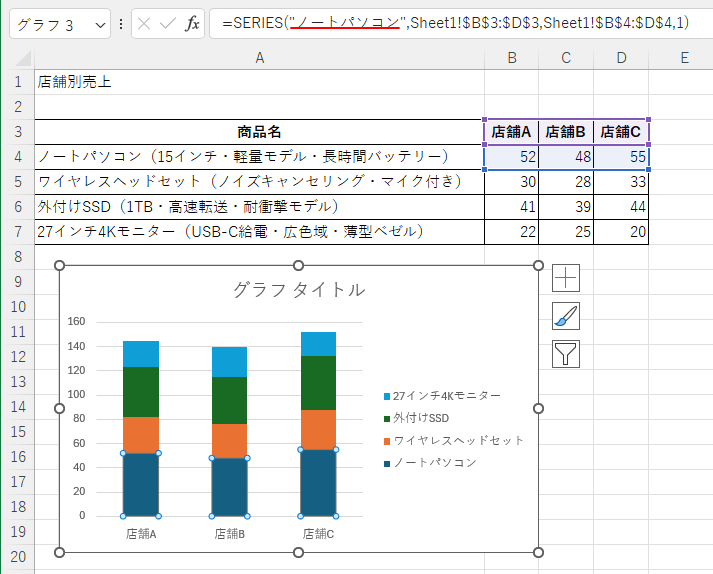The image size is (713, 574).
Task: Cancel formula entry with the X icon
Action: tap(144, 23)
